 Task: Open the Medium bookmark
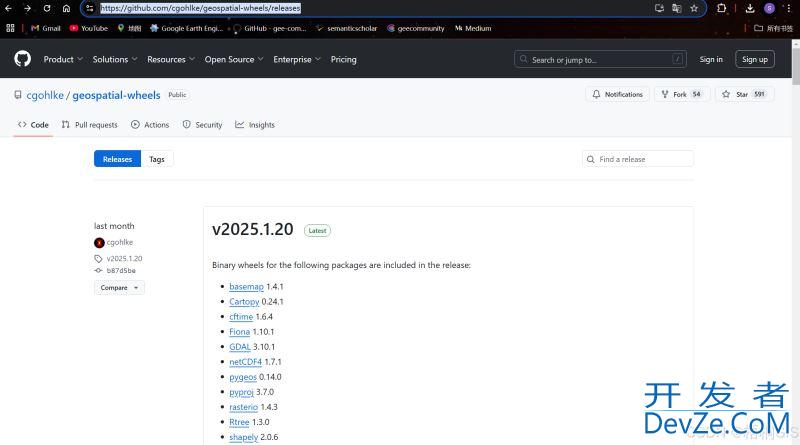[473, 28]
